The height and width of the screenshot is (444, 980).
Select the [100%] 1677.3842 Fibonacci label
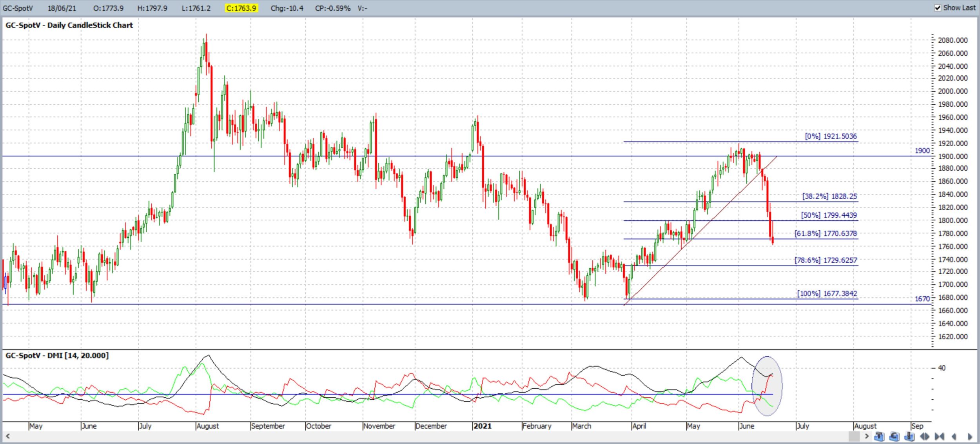tap(827, 293)
